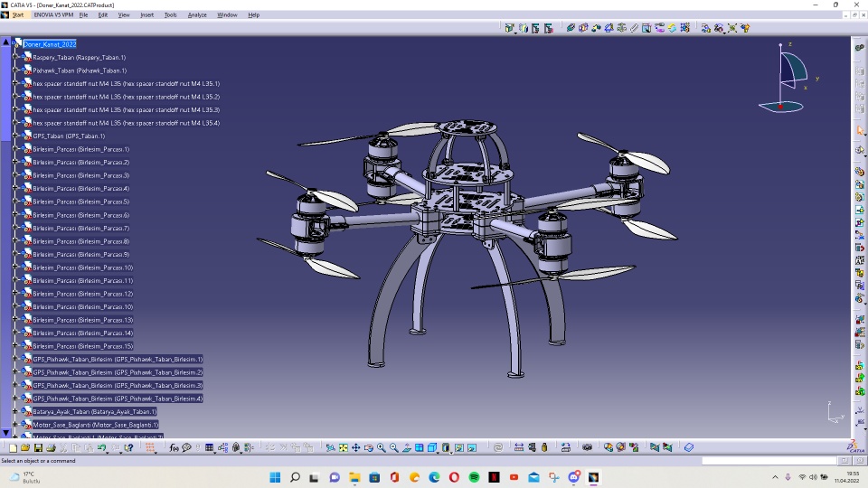Click the compass at top right of viewport

tap(790, 78)
